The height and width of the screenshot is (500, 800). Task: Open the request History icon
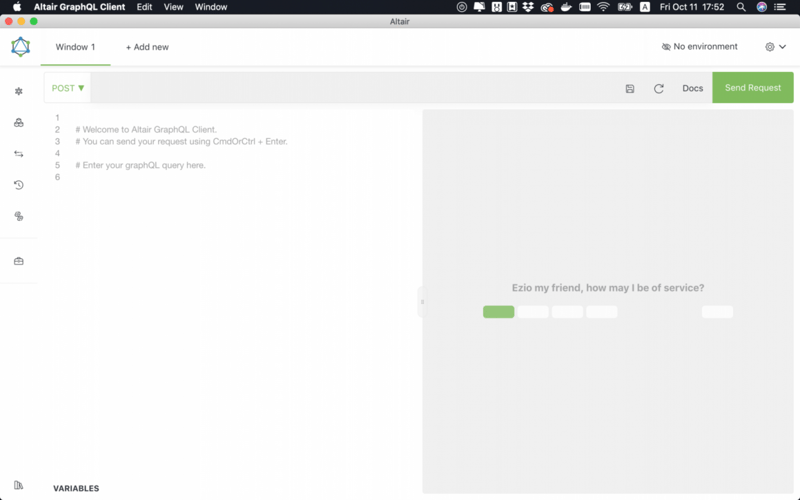pos(18,185)
